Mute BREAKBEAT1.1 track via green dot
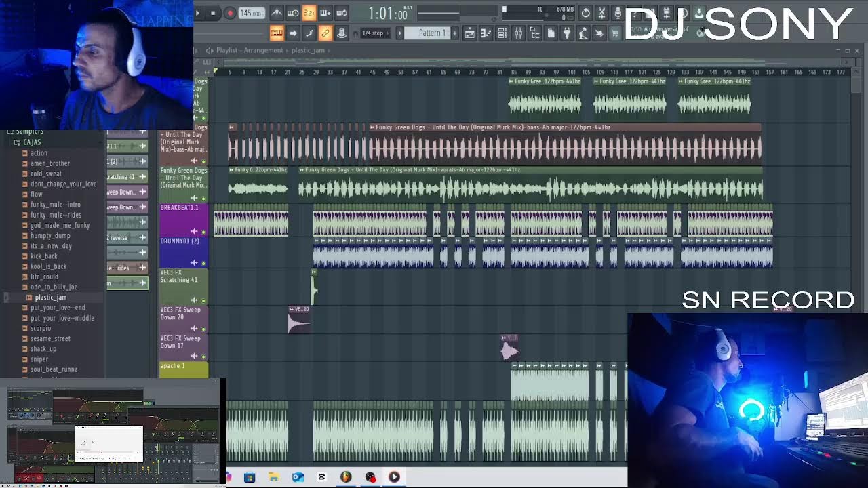 coord(203,232)
